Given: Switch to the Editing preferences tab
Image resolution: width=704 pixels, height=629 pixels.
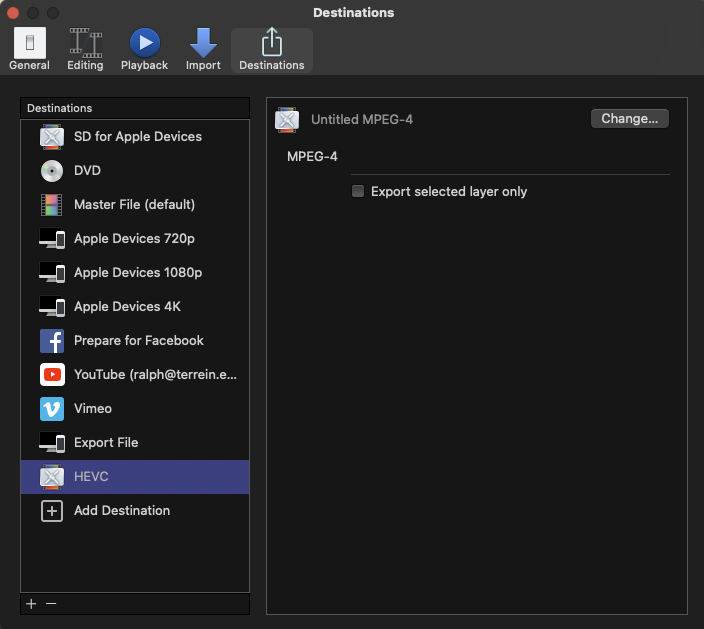Looking at the screenshot, I should tap(85, 50).
